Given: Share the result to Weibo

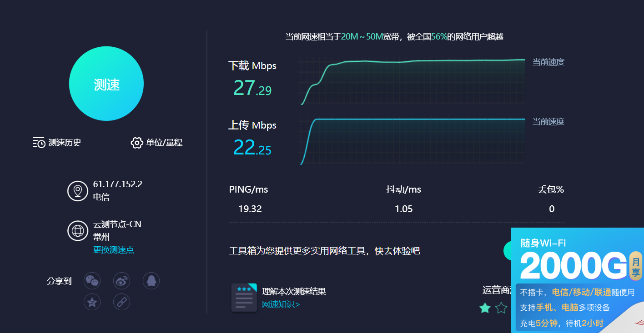Looking at the screenshot, I should 121,281.
